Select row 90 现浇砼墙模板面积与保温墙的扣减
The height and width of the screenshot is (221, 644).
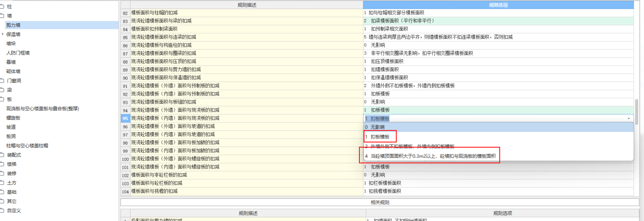(247, 78)
